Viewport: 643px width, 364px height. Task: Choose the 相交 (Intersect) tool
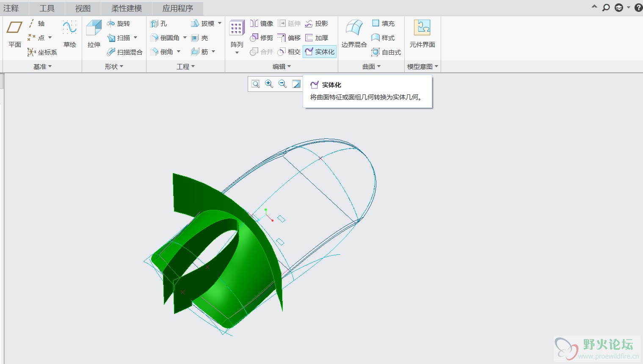coord(289,52)
